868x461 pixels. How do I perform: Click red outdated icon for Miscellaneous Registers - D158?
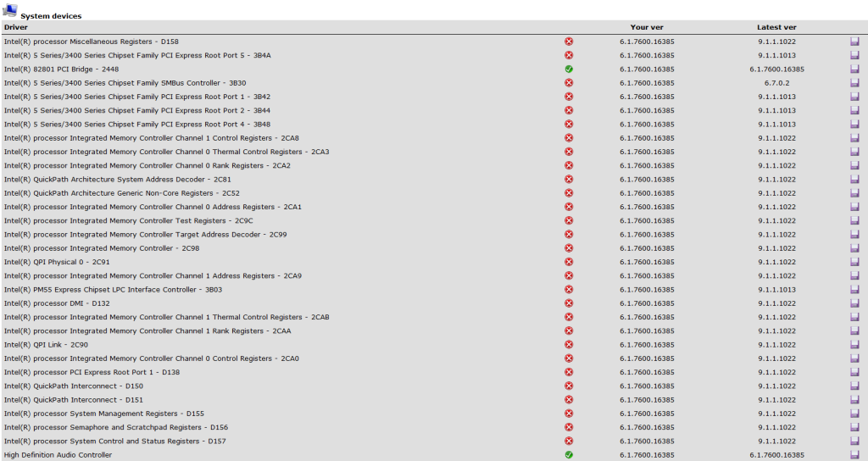(x=569, y=42)
